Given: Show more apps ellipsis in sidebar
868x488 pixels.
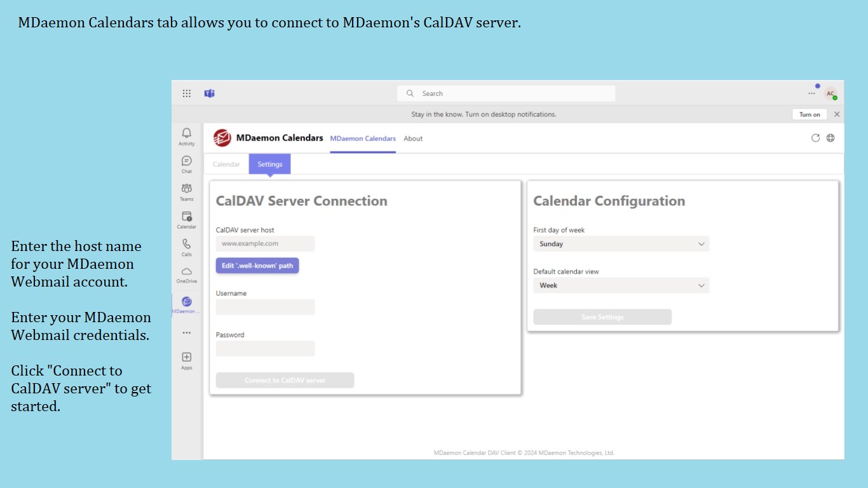Looking at the screenshot, I should (x=187, y=332).
